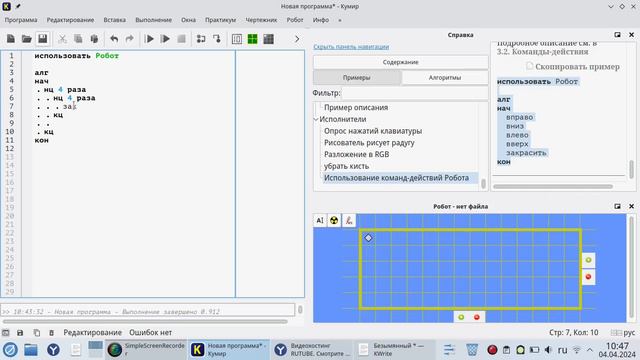Viewport: 640px width, 360px height.
Task: Select Пример описания in the help tree
Action: 356,107
